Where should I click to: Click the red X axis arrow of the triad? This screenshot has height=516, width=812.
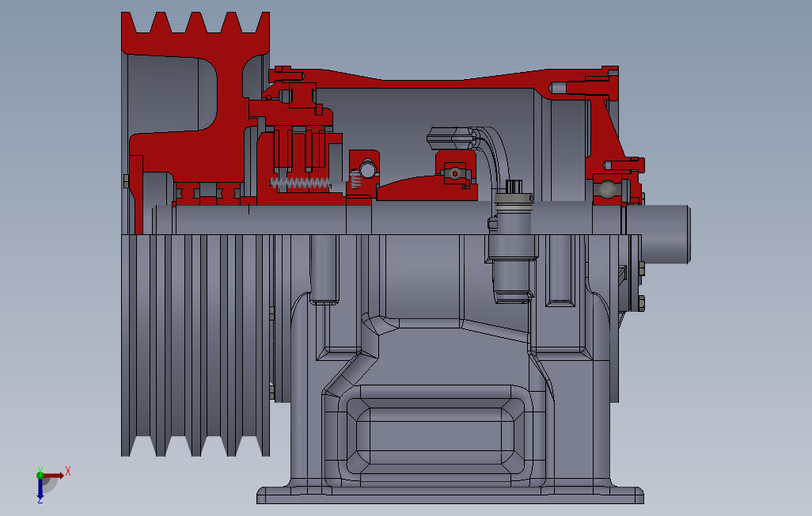[53, 475]
